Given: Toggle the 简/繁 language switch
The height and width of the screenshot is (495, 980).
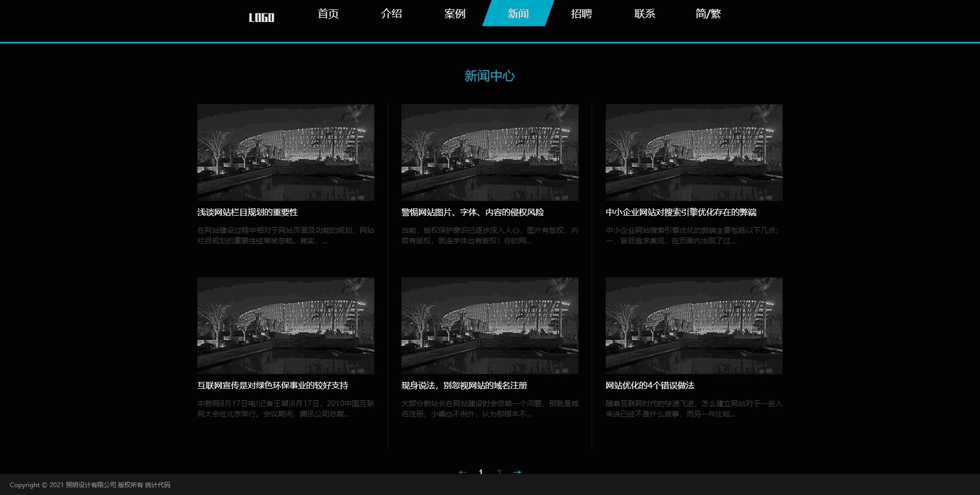Looking at the screenshot, I should coord(708,14).
